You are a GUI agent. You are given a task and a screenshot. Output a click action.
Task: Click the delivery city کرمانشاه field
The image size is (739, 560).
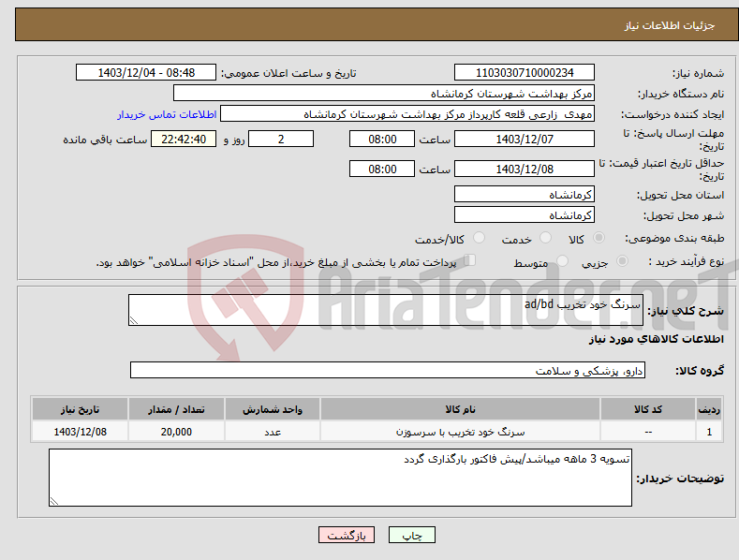[525, 215]
